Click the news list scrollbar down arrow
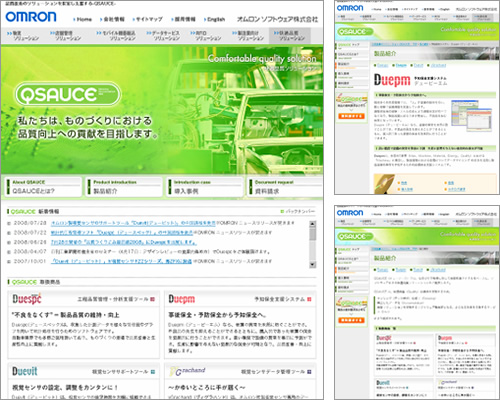This screenshot has width=500, height=400. pyautogui.click(x=312, y=265)
